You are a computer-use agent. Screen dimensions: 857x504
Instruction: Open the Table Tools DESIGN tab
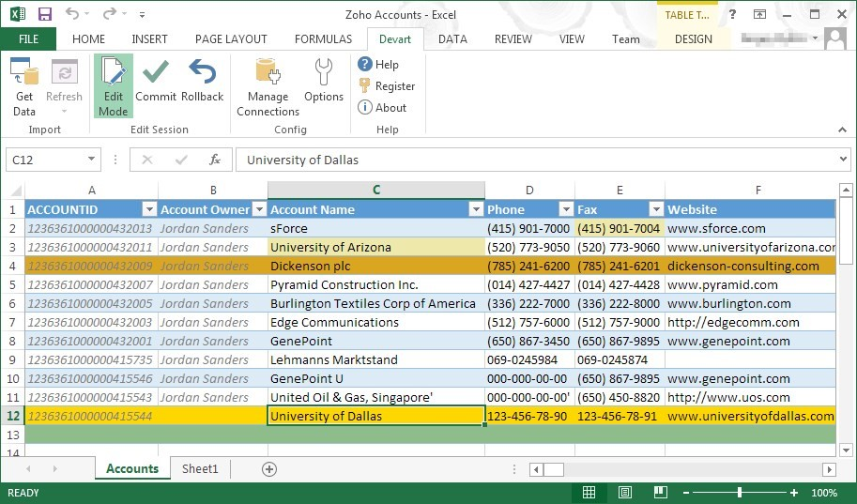pos(693,38)
